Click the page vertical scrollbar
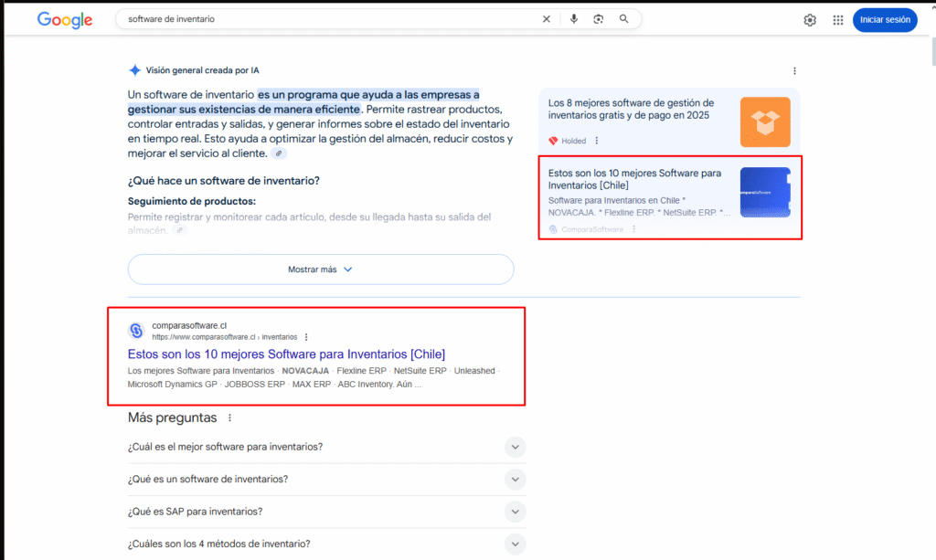Screen dimensions: 936x560 pyautogui.click(x=932, y=52)
